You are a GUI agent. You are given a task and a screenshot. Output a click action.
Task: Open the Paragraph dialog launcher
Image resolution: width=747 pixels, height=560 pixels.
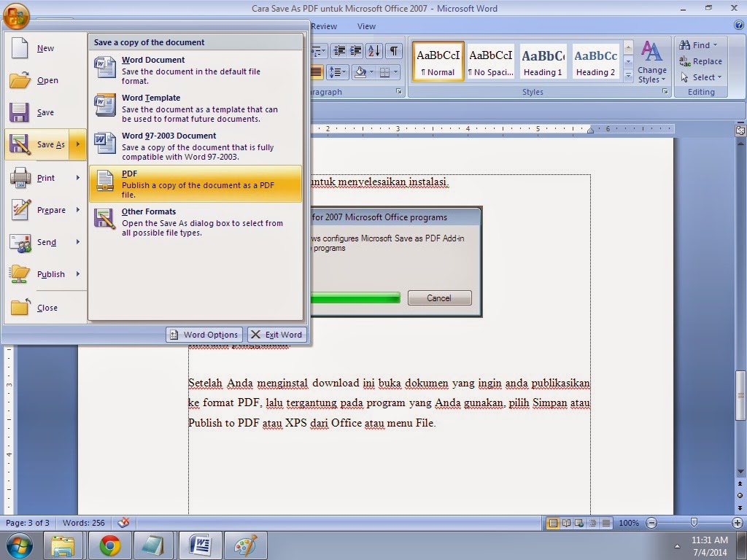click(399, 91)
